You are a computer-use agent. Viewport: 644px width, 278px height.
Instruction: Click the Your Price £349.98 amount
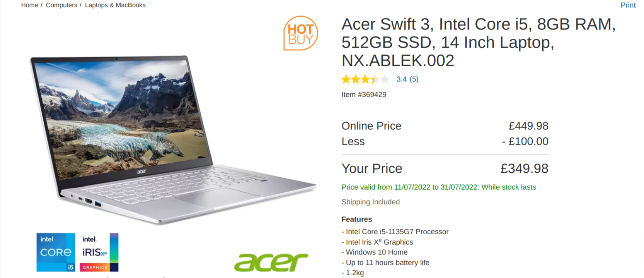click(524, 168)
